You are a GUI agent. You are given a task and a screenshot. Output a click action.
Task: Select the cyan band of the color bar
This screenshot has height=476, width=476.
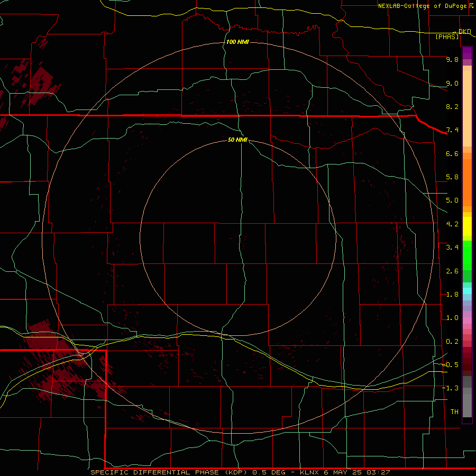[467, 291]
